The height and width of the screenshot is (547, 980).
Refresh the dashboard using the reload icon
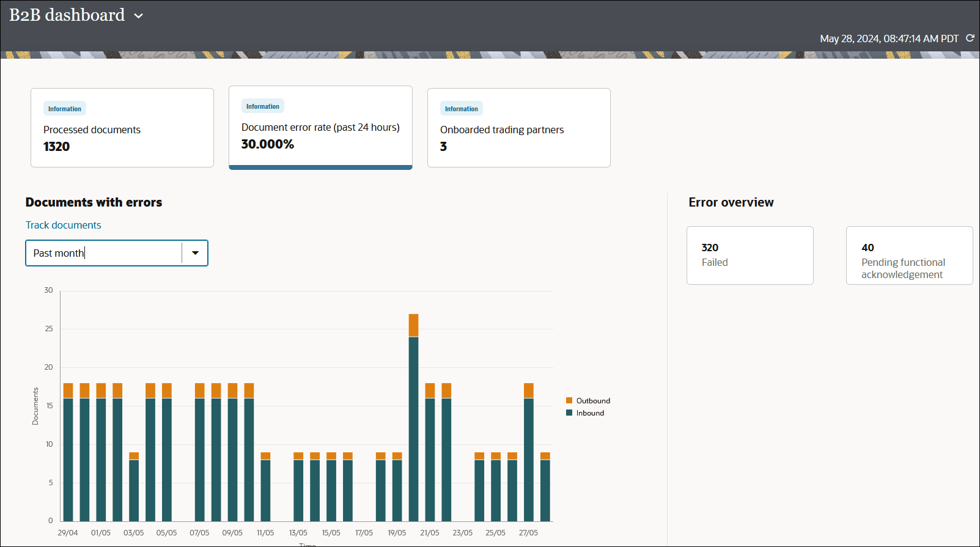970,38
